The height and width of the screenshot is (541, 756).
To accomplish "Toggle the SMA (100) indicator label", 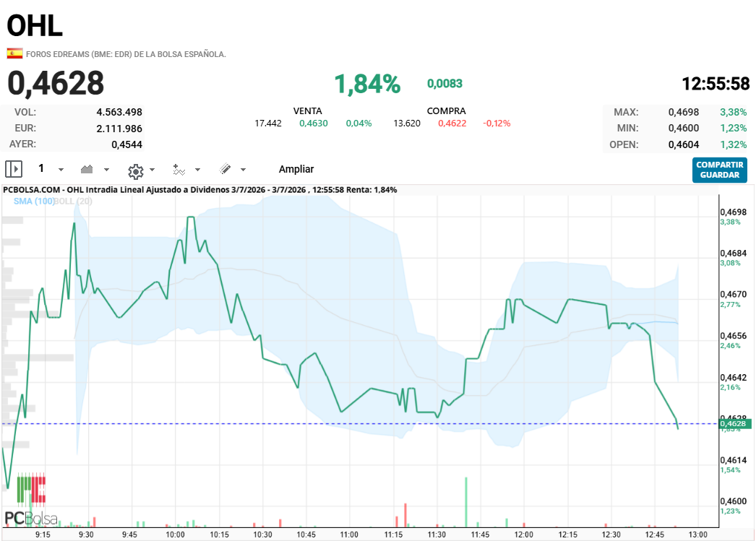I will tap(34, 202).
